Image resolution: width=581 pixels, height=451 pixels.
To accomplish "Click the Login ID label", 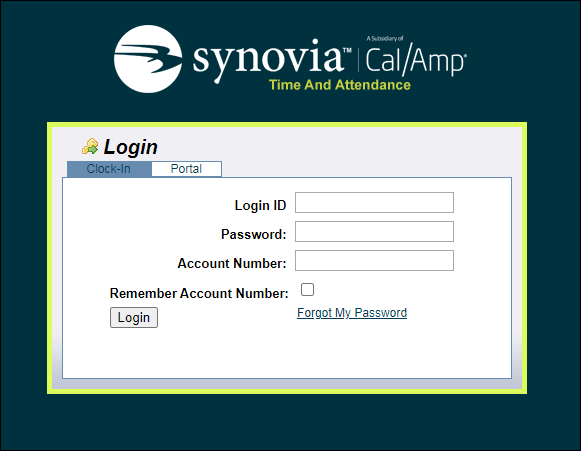I will click(260, 205).
